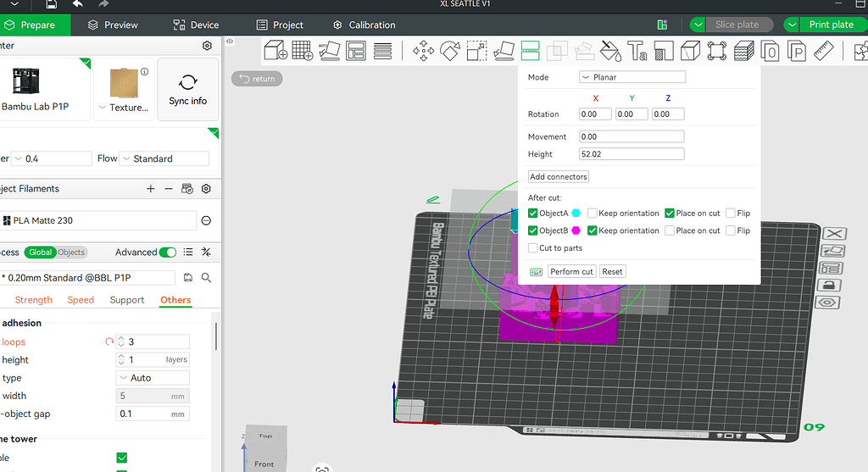868x472 pixels.
Task: Select the Lay on face tool
Action: pos(504,51)
